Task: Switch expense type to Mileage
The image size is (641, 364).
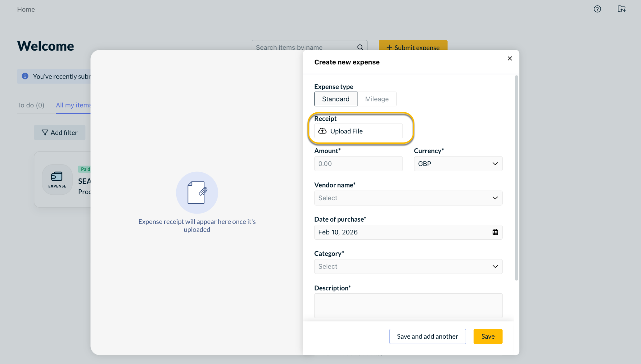Action: 377,99
